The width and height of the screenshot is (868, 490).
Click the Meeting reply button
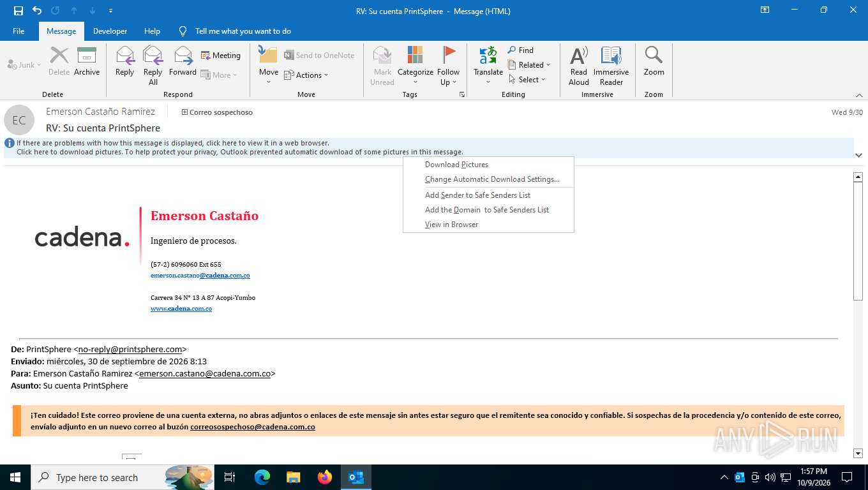221,56
